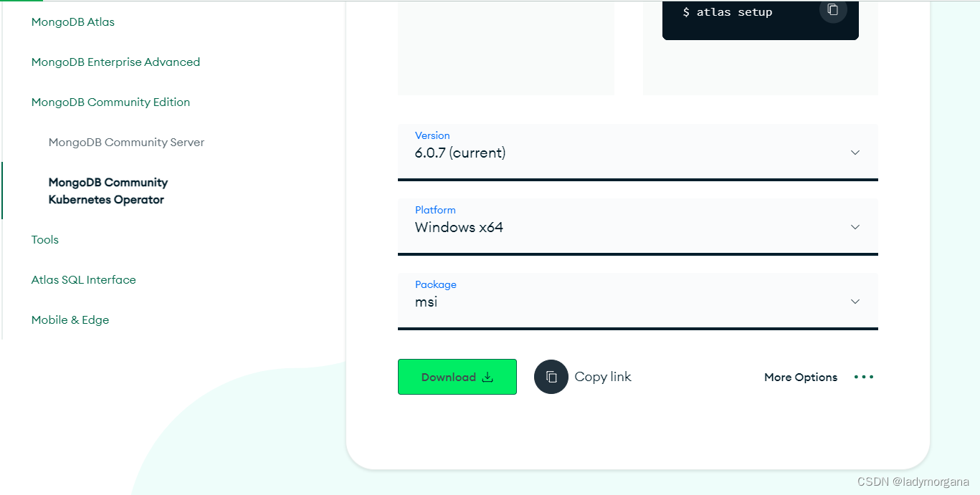Click the Copy link text

pos(603,377)
